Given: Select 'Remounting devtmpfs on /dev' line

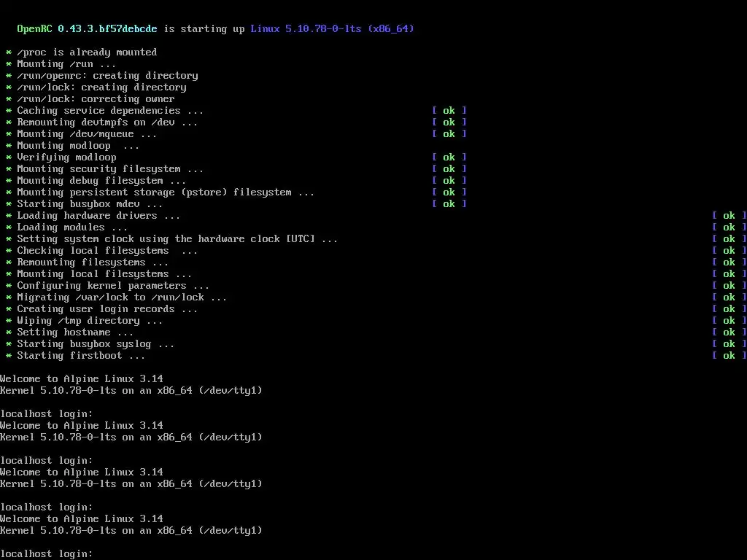Looking at the screenshot, I should (107, 122).
